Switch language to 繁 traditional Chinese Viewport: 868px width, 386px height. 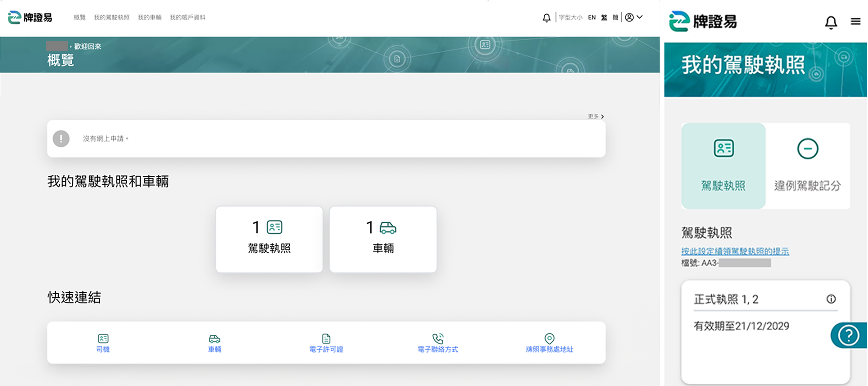click(604, 17)
